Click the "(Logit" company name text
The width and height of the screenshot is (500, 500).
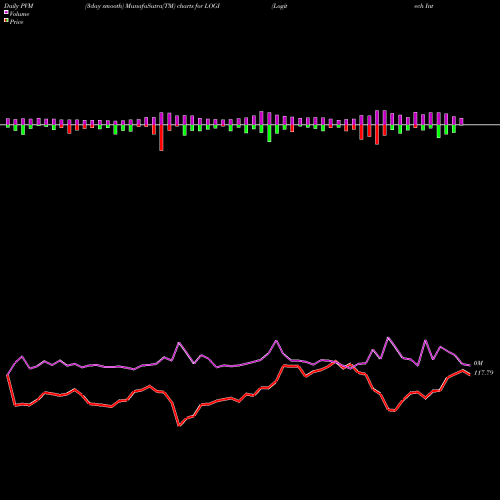point(279,6)
